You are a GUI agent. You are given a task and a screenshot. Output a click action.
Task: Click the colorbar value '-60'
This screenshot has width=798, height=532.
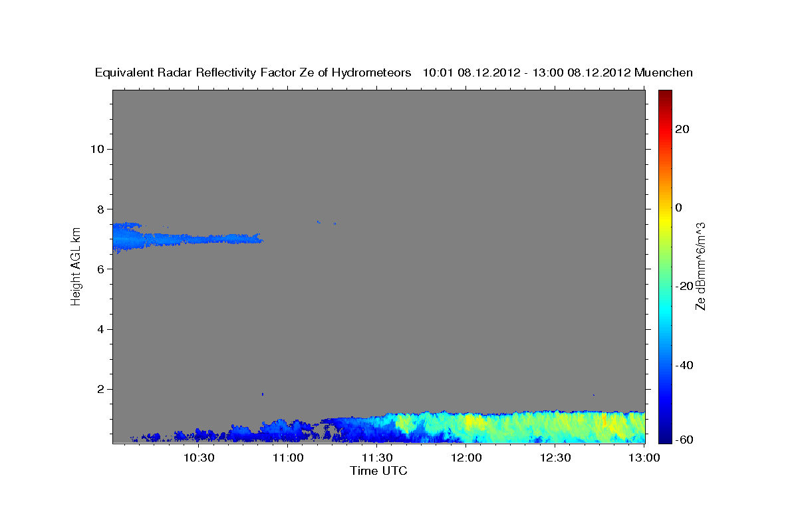coord(684,440)
